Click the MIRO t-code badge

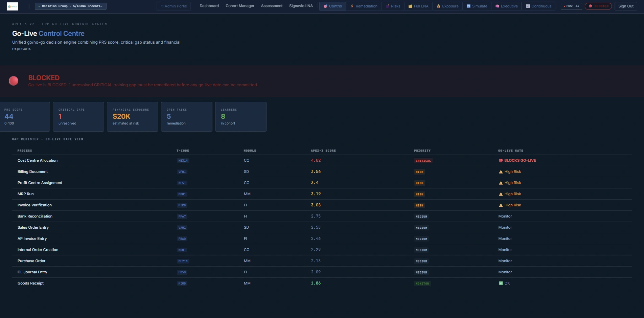pos(182,205)
